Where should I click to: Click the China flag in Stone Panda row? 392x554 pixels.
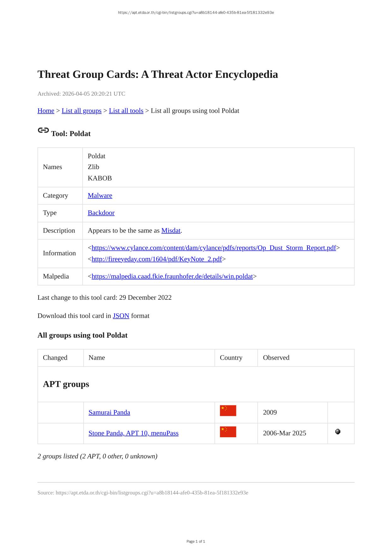(x=228, y=432)
